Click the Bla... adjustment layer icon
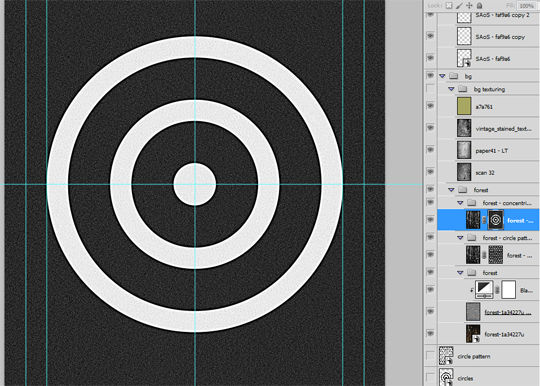This screenshot has width=540, height=386. point(484,290)
